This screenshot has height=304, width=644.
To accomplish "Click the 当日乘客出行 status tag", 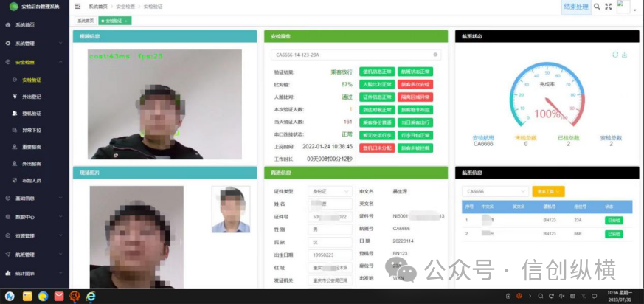I will [415, 122].
